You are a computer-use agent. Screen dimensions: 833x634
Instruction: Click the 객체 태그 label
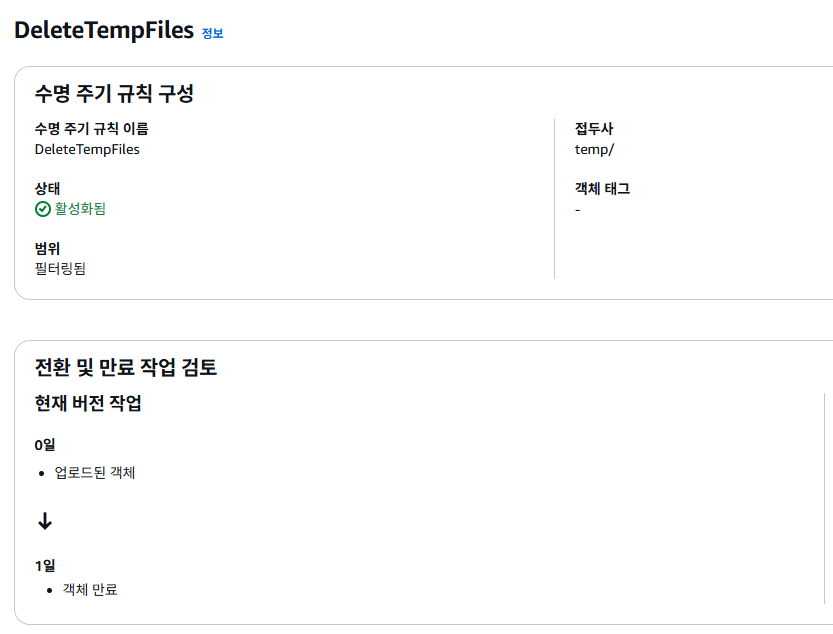[602, 188]
